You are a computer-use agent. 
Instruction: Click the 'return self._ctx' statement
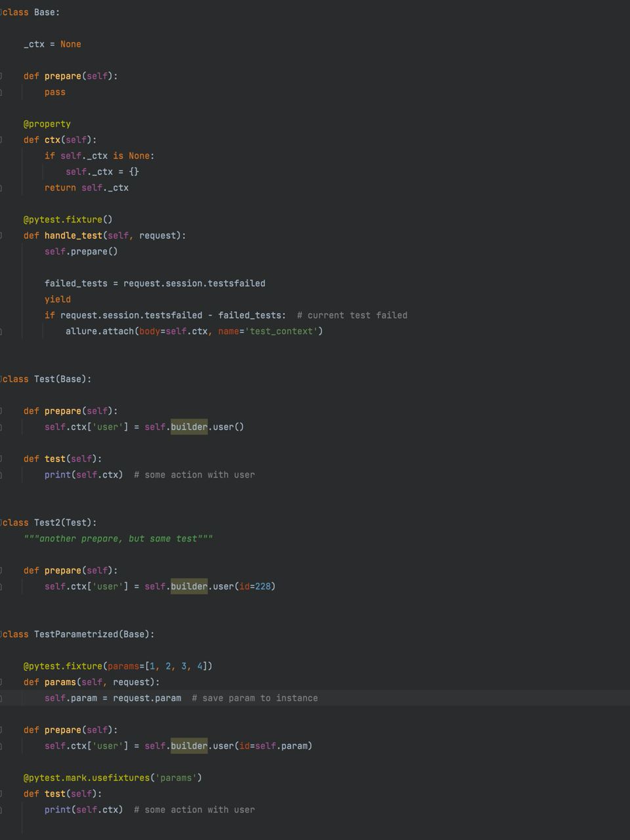click(x=87, y=188)
